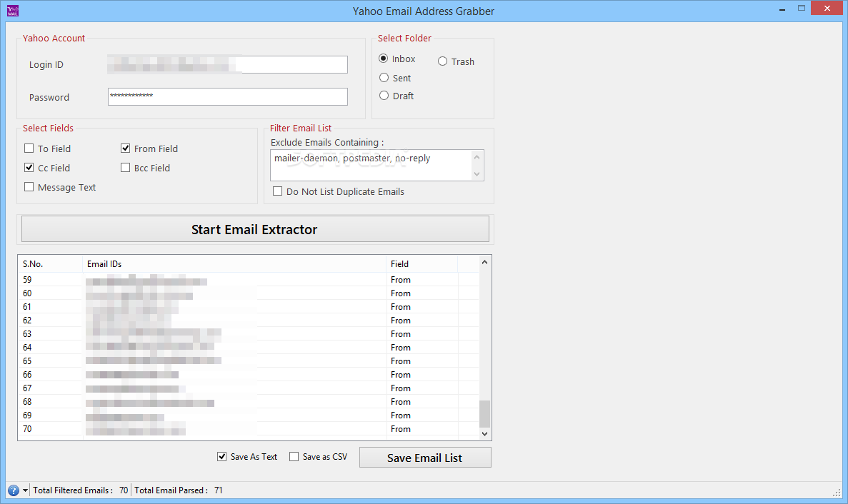
Task: Click the Total Email Parsed status text
Action: point(179,490)
